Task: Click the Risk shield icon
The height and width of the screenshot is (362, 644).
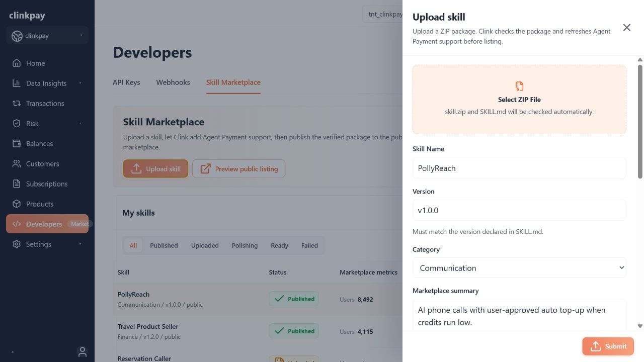Action: (17, 124)
